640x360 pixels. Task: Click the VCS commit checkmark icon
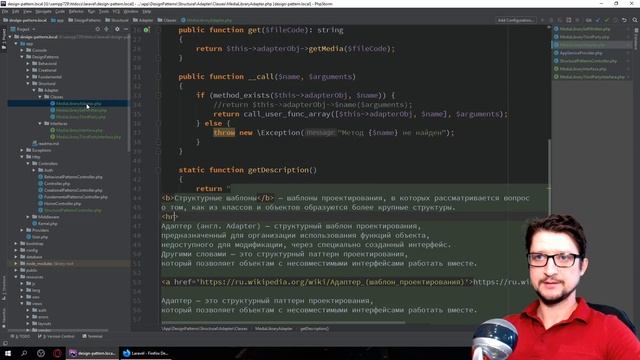point(607,20)
